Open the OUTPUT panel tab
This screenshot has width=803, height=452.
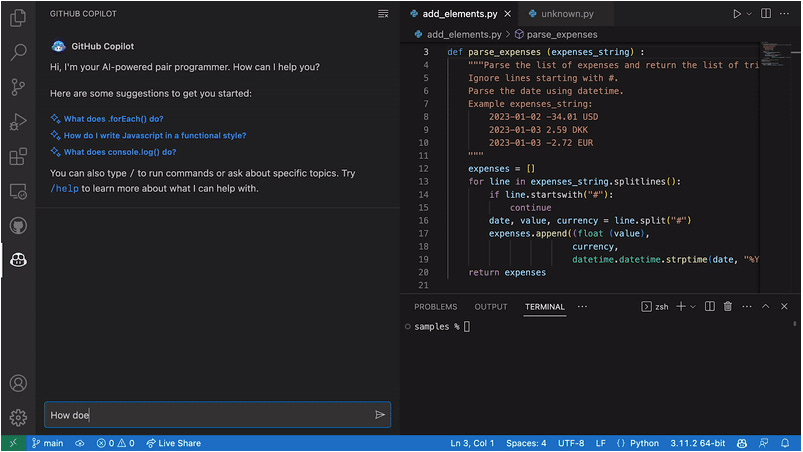click(491, 307)
